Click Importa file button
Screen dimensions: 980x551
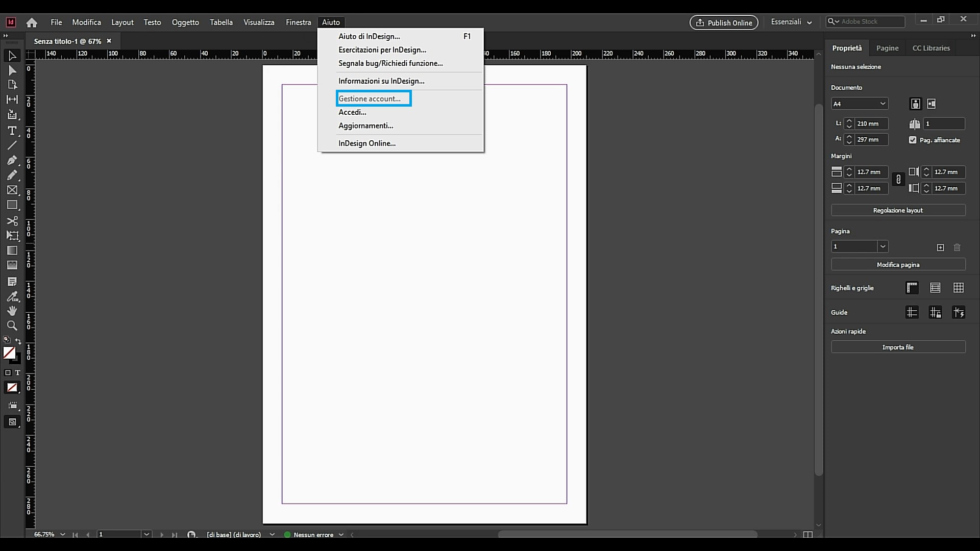tap(898, 347)
